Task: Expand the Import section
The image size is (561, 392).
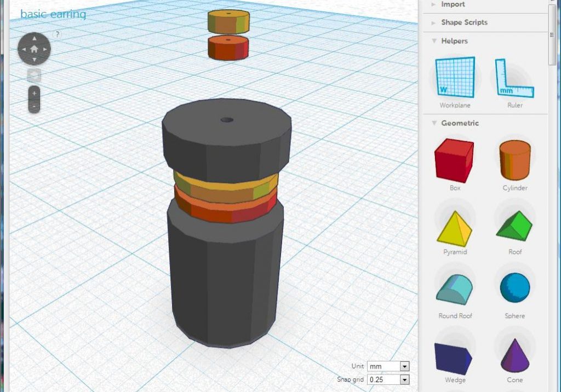Action: [x=453, y=4]
